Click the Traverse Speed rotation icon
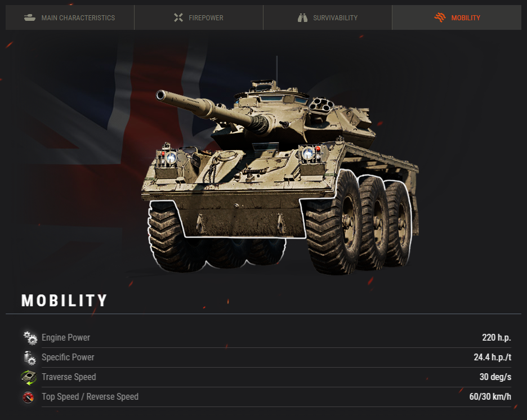 tap(29, 377)
